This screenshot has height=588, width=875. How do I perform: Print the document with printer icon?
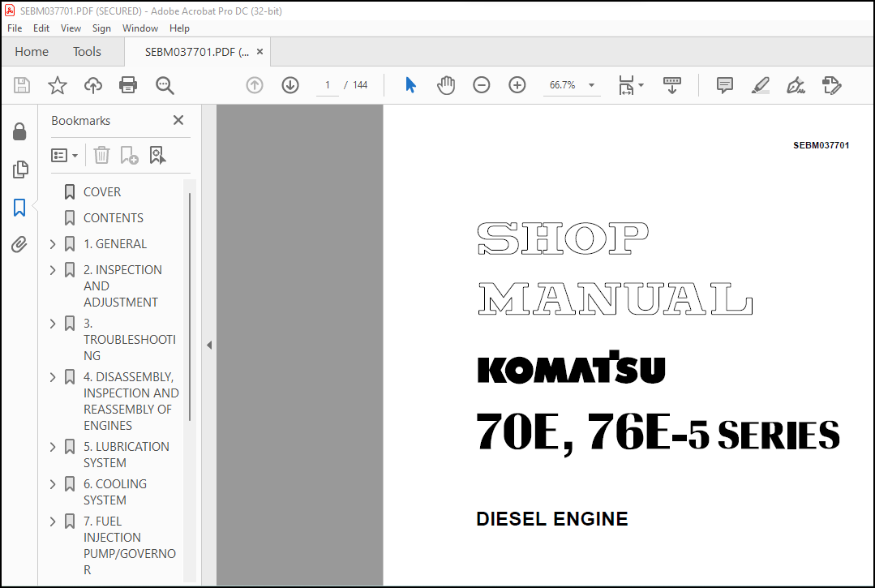pos(128,85)
